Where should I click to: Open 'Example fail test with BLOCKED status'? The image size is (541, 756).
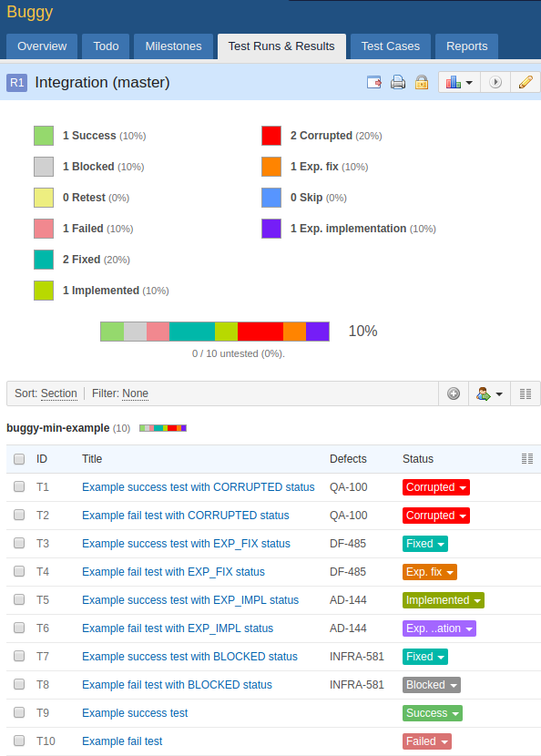coord(177,685)
